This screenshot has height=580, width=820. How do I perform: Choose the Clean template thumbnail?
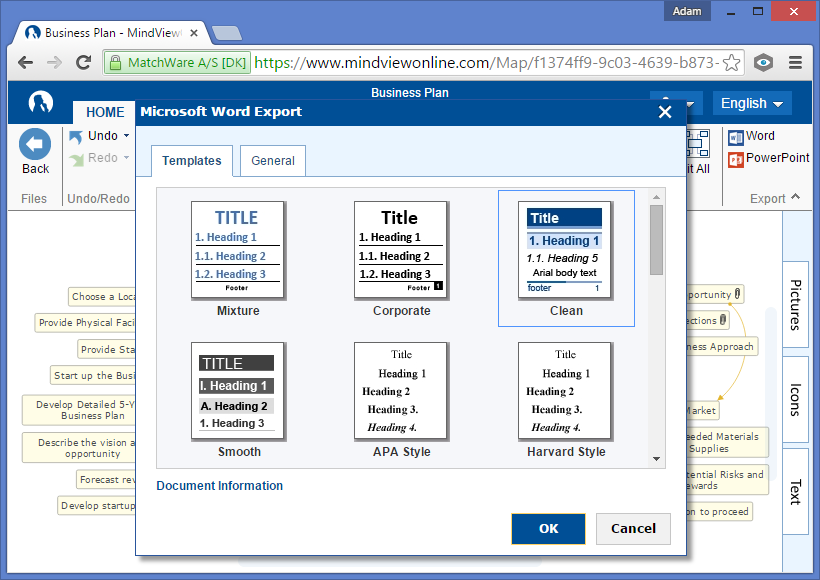click(x=565, y=250)
